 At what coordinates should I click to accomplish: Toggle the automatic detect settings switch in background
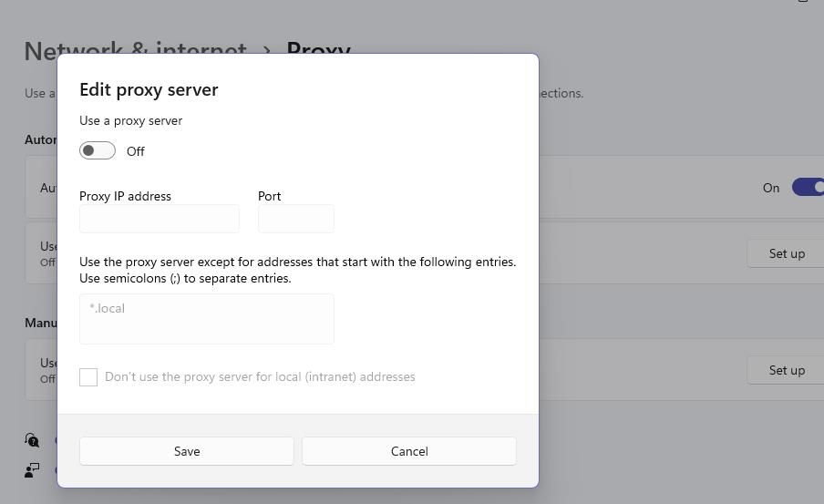pos(809,187)
